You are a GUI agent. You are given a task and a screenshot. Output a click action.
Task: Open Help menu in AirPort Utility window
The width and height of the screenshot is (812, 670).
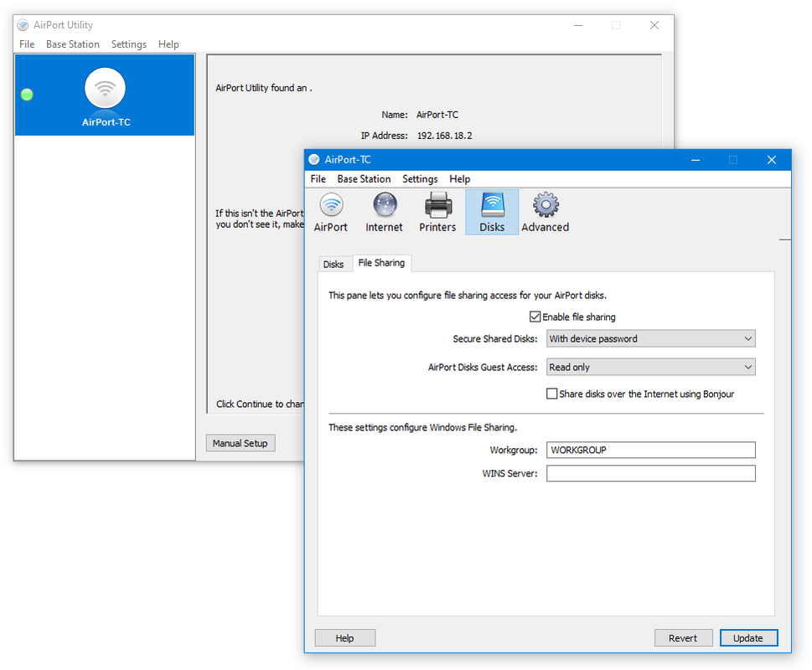pos(168,44)
